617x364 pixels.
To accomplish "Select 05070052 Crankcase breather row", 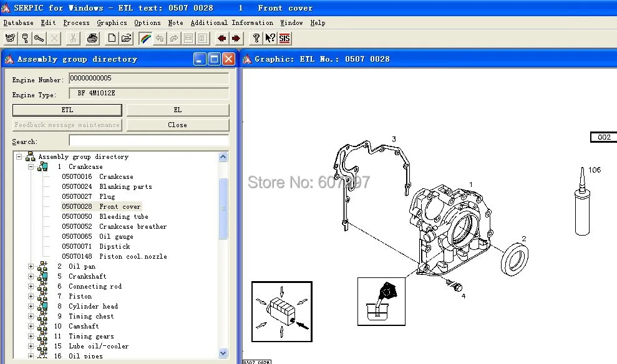I will (x=114, y=226).
